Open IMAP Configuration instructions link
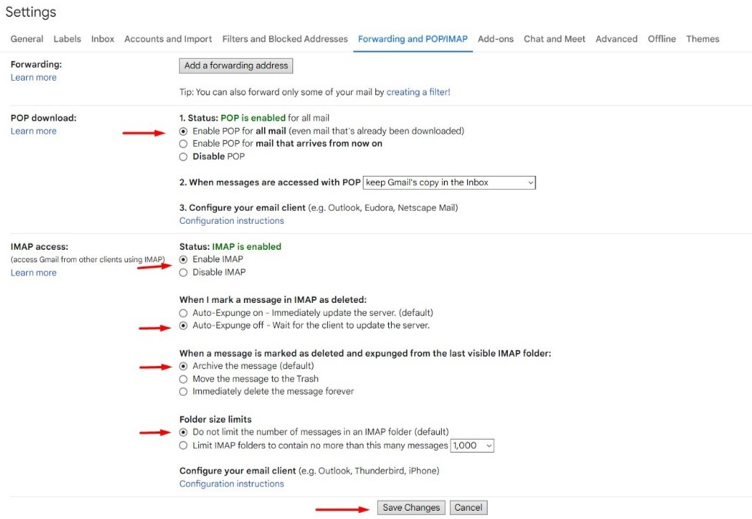Viewport: 752px width, 519px height. [x=232, y=484]
